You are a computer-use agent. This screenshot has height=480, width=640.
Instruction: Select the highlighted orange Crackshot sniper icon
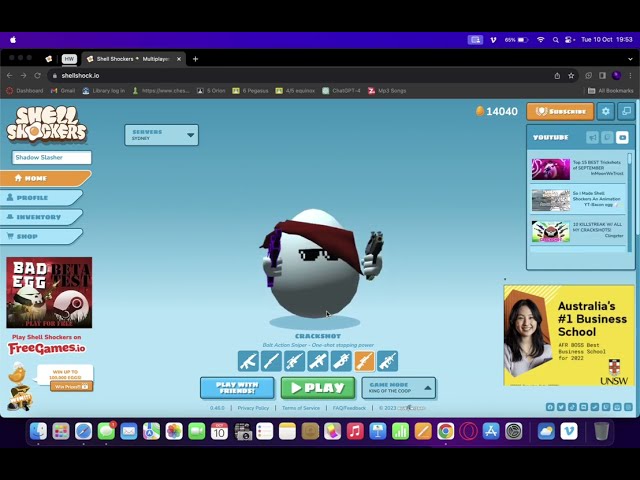pos(364,361)
